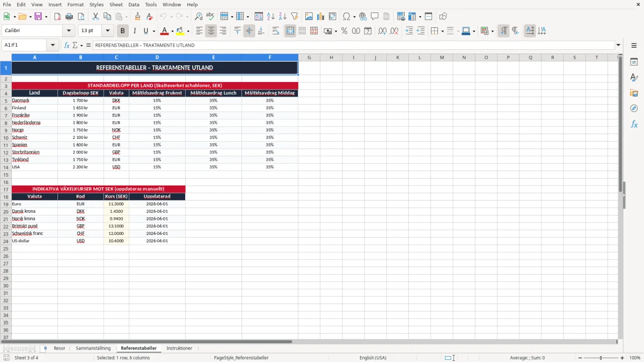This screenshot has width=644, height=362.
Task: Click the zoom in plus button
Action: 622,358
